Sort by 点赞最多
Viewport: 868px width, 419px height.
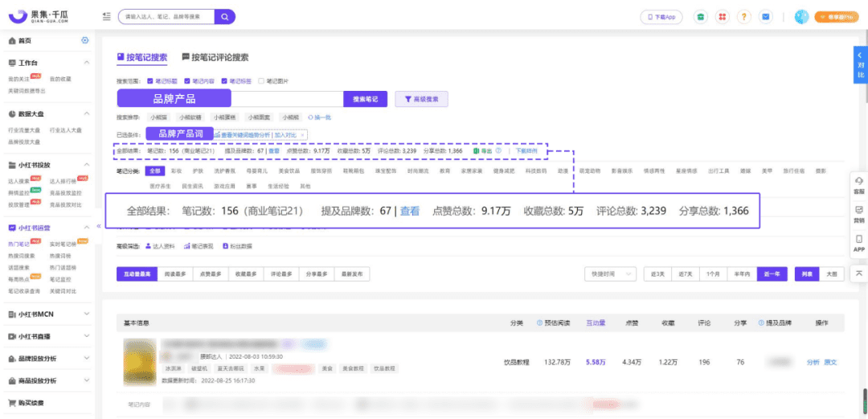pyautogui.click(x=211, y=274)
